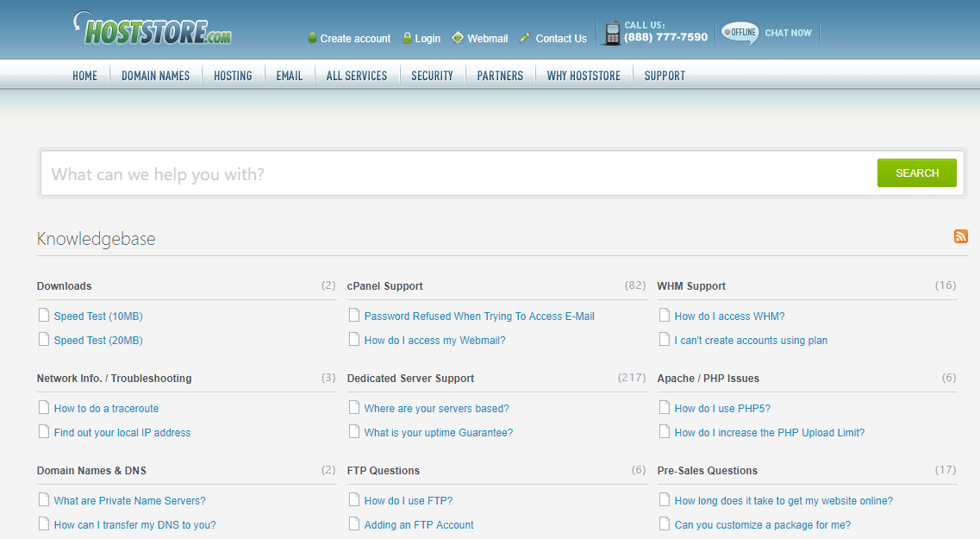Click document icon beside How do I use FTP
980x539 pixels.
354,499
